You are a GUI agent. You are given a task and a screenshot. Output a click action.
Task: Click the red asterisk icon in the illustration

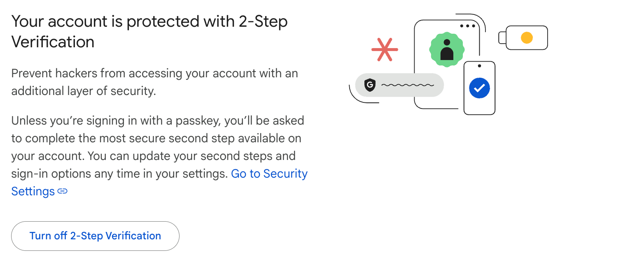pyautogui.click(x=385, y=50)
